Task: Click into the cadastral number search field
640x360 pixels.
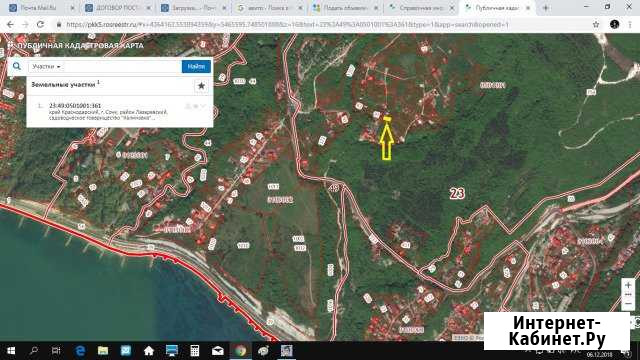Action: 122,67
